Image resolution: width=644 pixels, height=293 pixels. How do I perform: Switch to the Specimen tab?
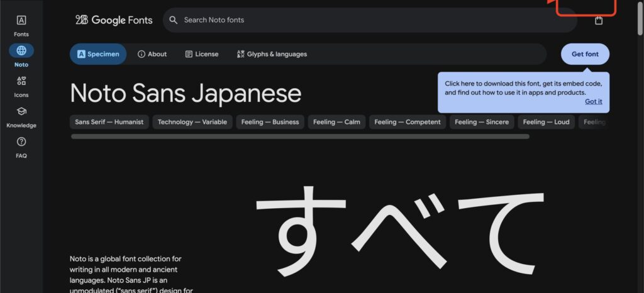(98, 53)
